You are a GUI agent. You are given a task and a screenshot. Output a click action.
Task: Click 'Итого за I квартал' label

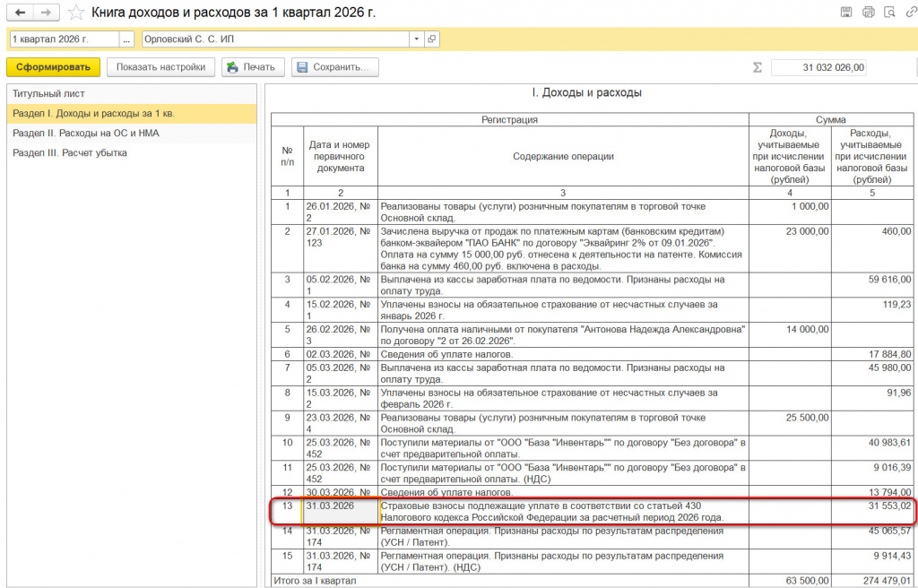coord(316,581)
